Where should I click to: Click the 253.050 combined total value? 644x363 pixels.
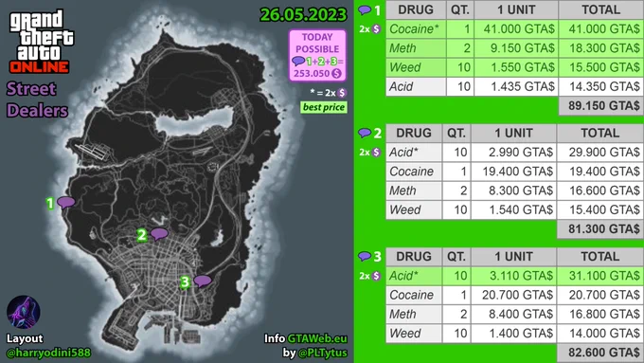click(312, 74)
